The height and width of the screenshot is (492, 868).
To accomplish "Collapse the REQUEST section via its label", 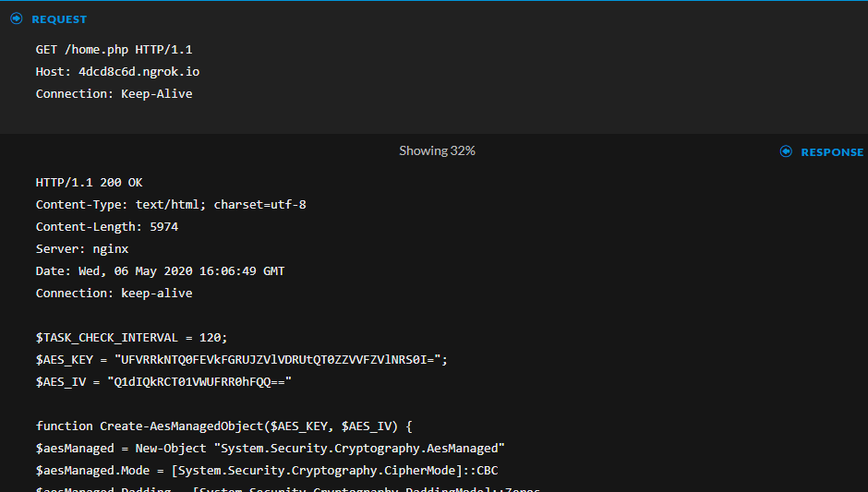I will coord(59,19).
